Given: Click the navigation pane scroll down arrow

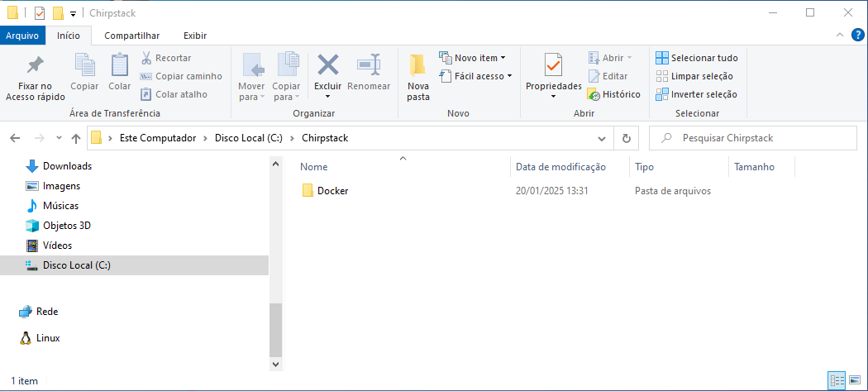Looking at the screenshot, I should coord(275,364).
